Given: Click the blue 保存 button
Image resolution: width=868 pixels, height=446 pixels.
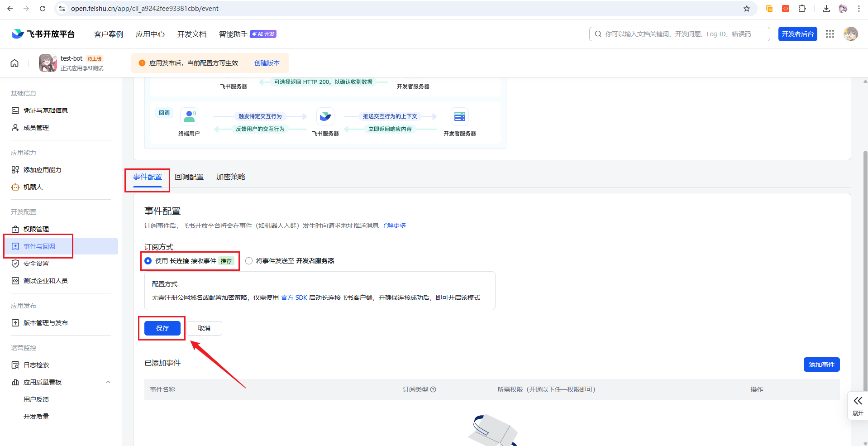Looking at the screenshot, I should coord(162,328).
